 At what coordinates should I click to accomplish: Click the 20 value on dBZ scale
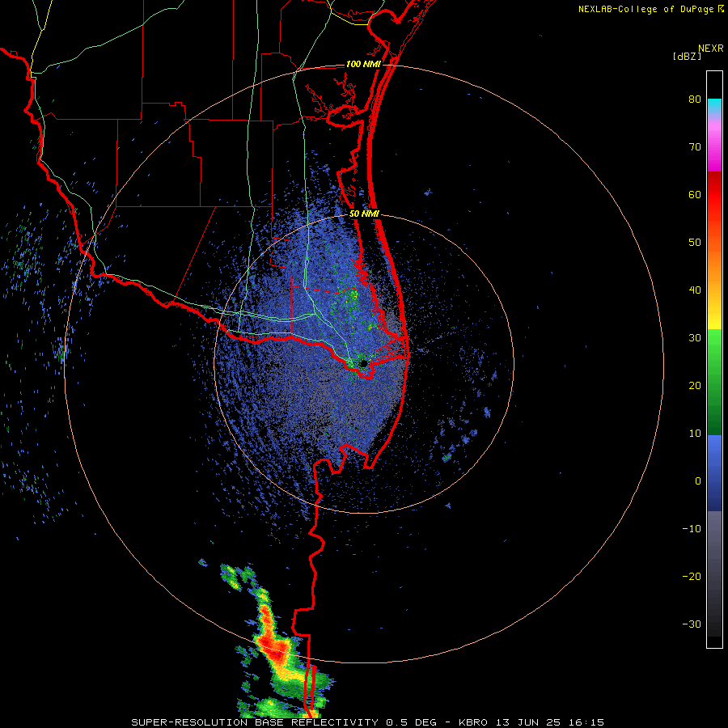click(x=695, y=386)
